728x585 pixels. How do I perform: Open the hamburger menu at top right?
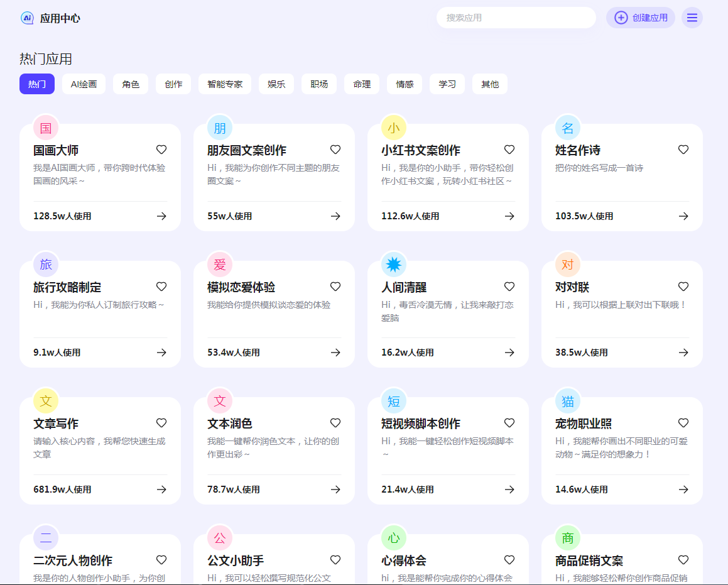pos(692,18)
